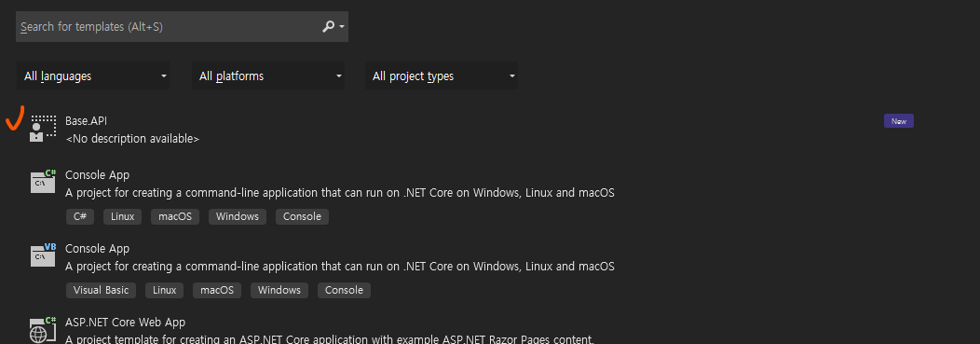This screenshot has height=344, width=980.
Task: Choose the ASP.NET Core Web App title
Action: (x=125, y=323)
